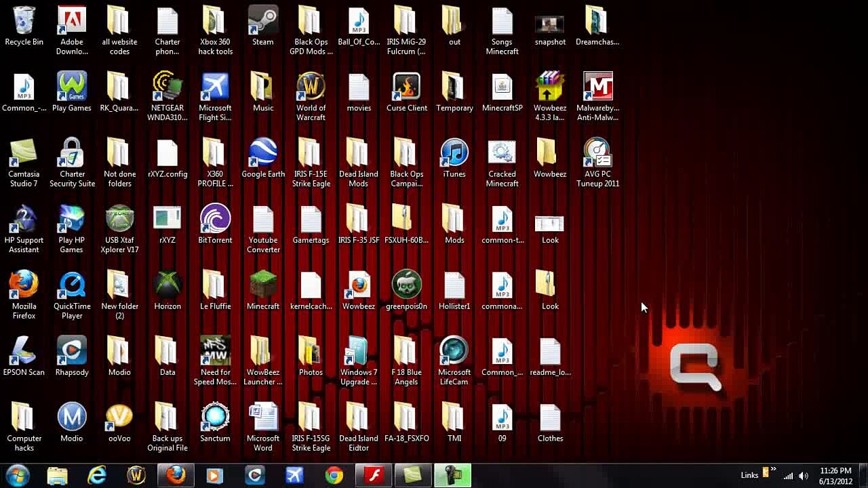Open the Rhapsody desktop shortcut

[x=72, y=357]
